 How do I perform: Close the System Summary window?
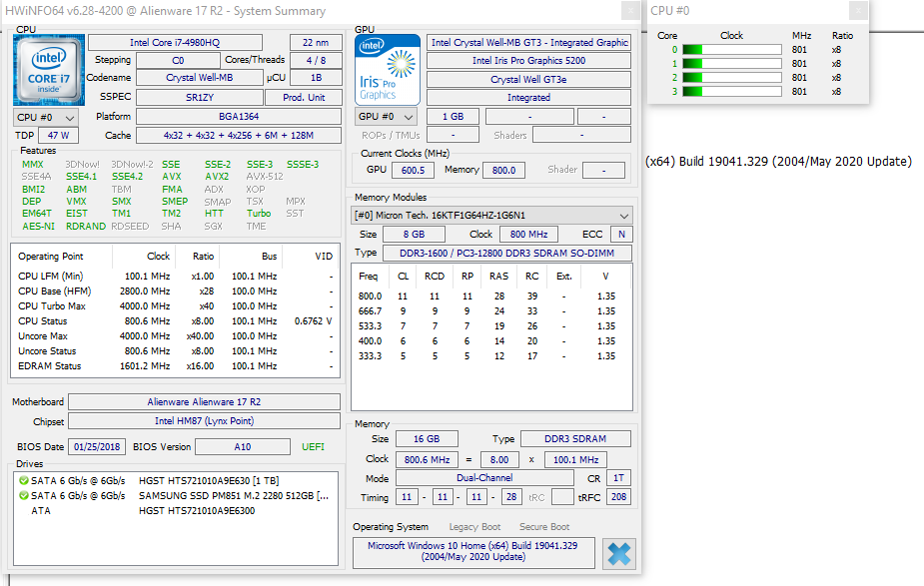point(630,11)
